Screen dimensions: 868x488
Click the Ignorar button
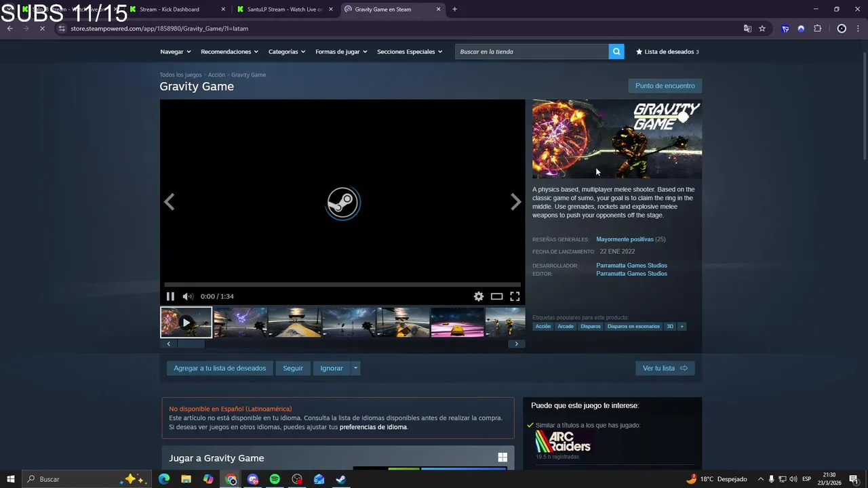332,368
